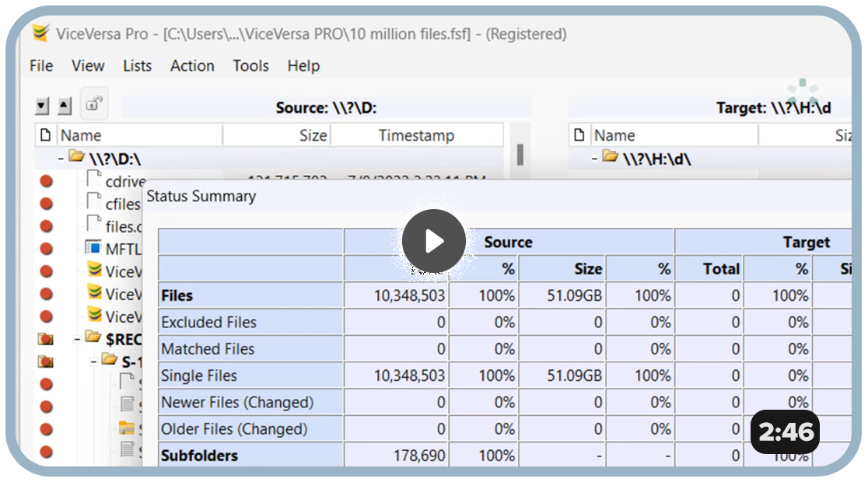
Task: Click the up arrow toolbar button
Action: tap(65, 106)
